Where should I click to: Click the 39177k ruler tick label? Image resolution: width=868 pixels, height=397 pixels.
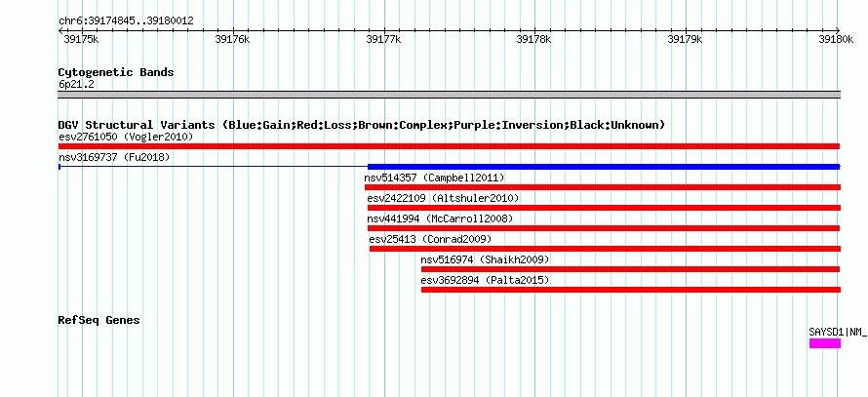[x=383, y=40]
